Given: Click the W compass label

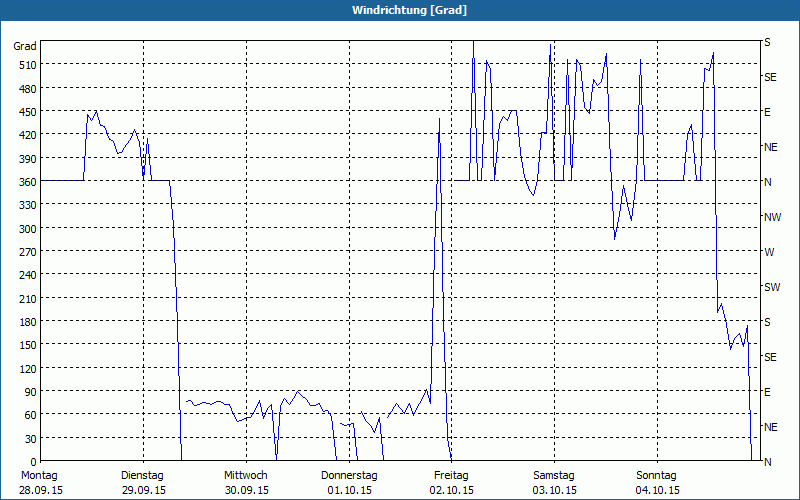Looking at the screenshot, I should pyautogui.click(x=769, y=252).
